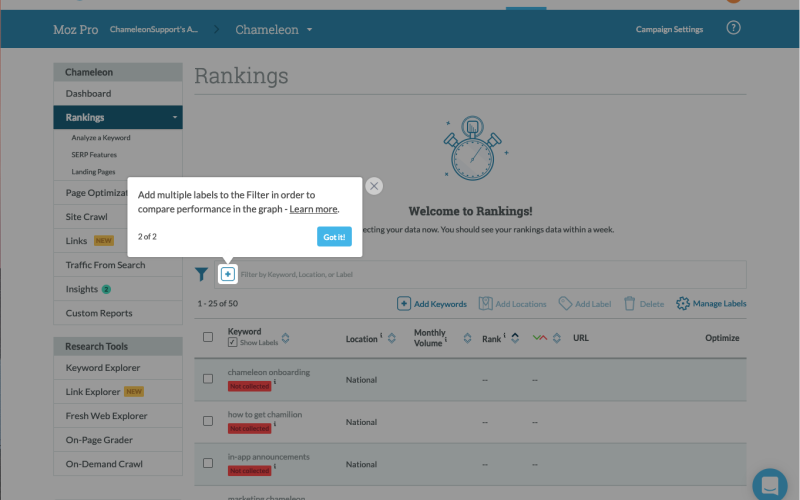Open the chat widget bubble
This screenshot has height=500, width=800.
coord(769,485)
